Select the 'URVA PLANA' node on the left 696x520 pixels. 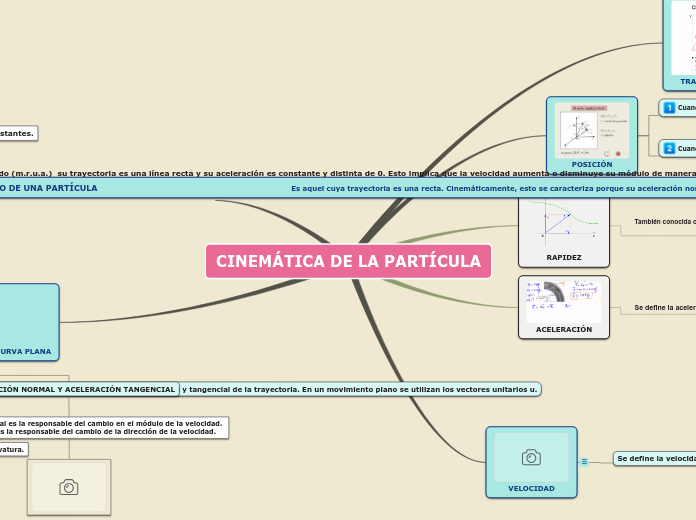click(x=28, y=351)
